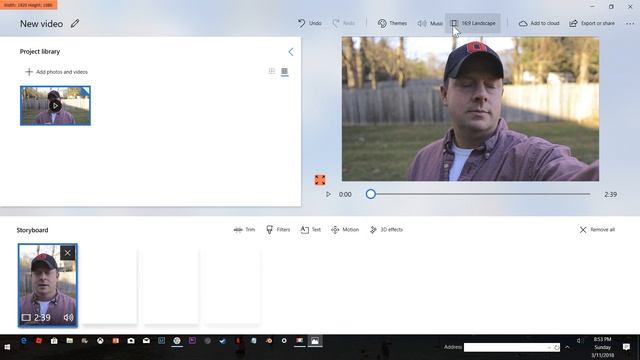Add photos and videos to the library
The height and width of the screenshot is (360, 640).
coord(56,72)
